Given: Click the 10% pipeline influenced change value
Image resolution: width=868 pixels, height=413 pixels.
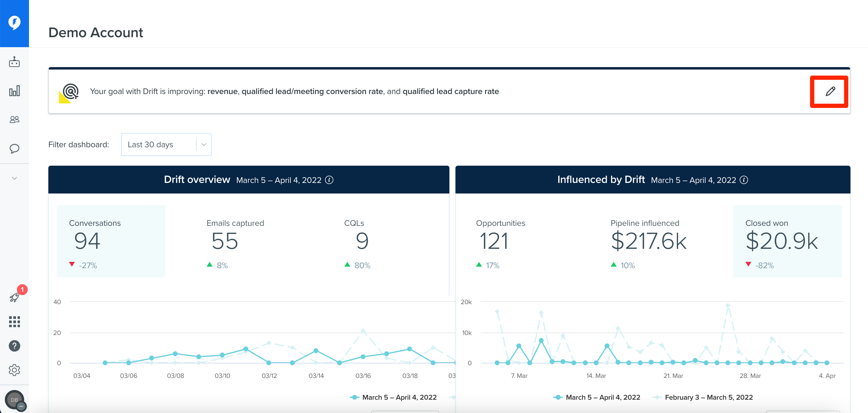Looking at the screenshot, I should [x=628, y=265].
